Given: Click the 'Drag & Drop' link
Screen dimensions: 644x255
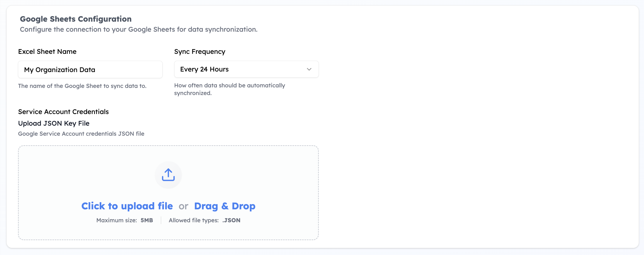Looking at the screenshot, I should point(225,206).
